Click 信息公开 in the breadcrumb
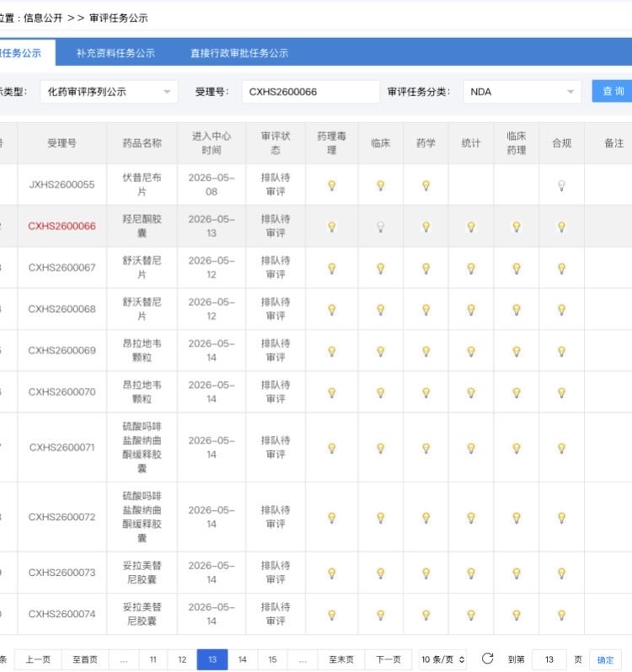The height and width of the screenshot is (672, 632). click(43, 18)
